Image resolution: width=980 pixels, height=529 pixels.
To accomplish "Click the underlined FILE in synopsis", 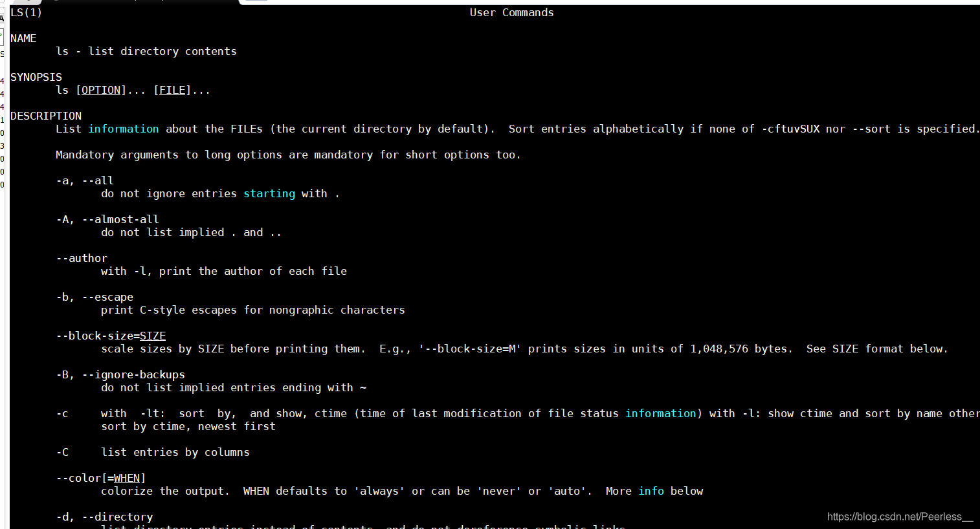I will [172, 90].
